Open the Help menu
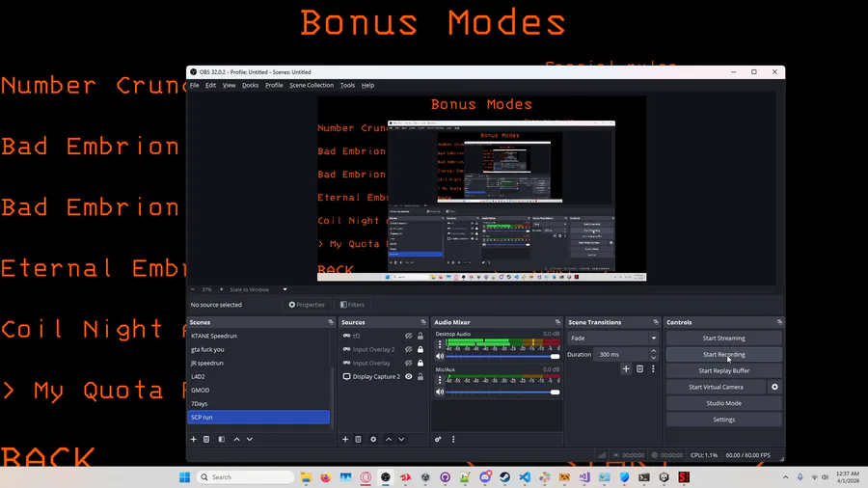The image size is (868, 488). click(368, 85)
